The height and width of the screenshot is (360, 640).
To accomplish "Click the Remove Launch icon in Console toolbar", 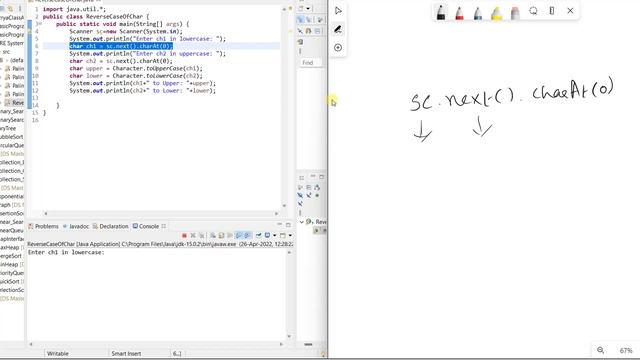I will pyautogui.click(x=193, y=236).
